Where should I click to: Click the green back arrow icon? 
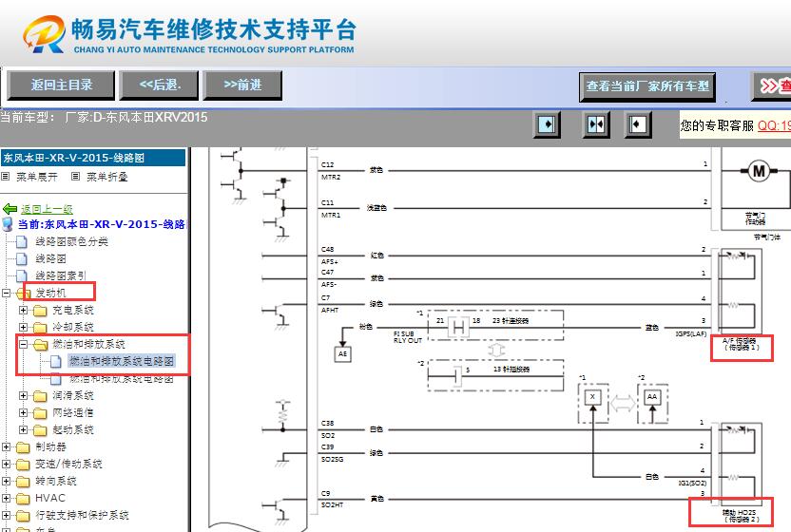coord(10,208)
